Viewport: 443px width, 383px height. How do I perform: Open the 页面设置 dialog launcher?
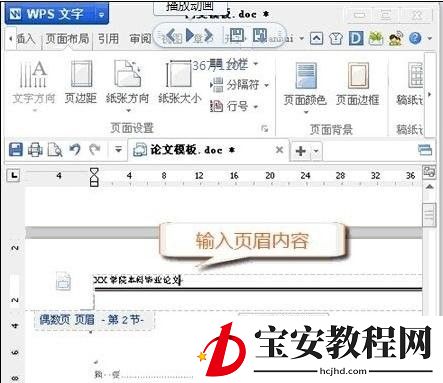[265, 129]
